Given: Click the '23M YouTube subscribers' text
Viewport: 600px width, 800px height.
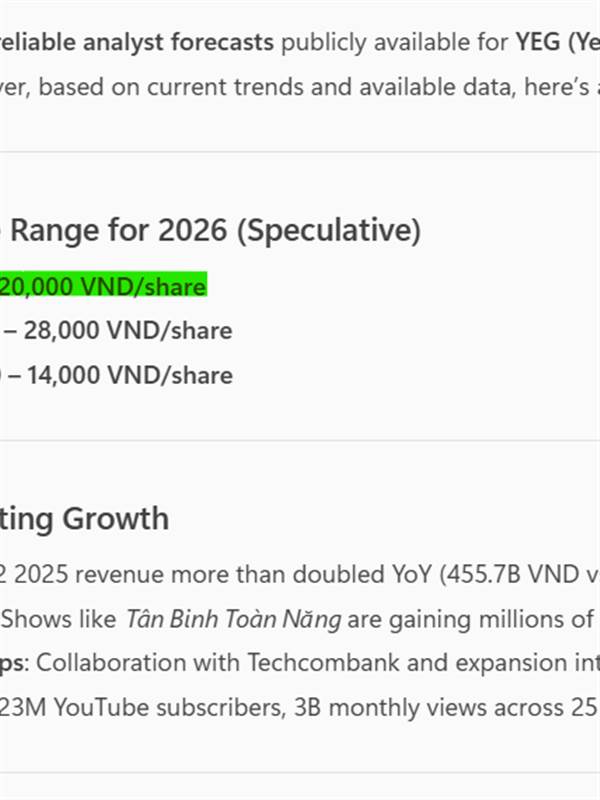Looking at the screenshot, I should (x=141, y=708).
